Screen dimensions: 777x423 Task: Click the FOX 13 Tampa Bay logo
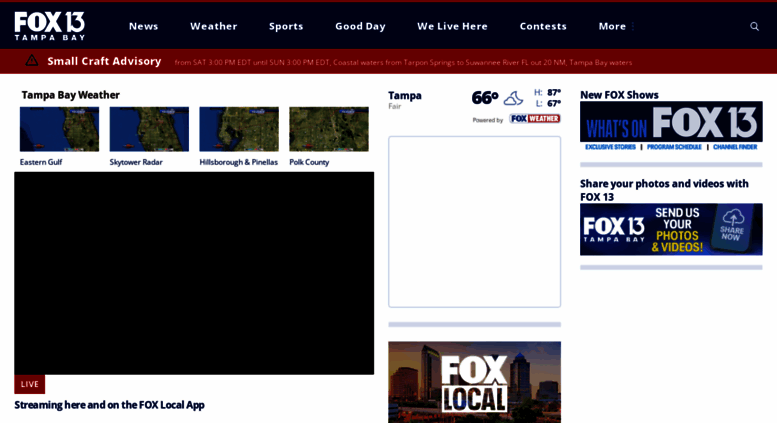pos(49,25)
